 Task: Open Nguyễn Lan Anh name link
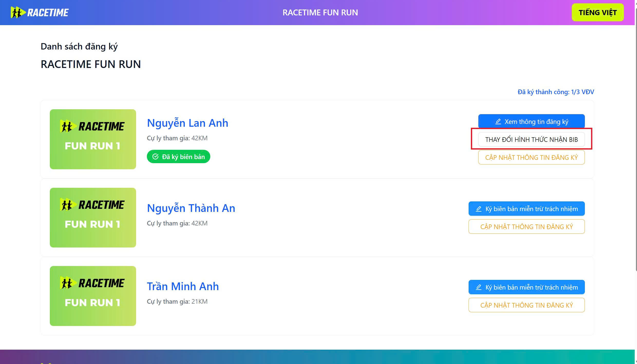coord(187,123)
